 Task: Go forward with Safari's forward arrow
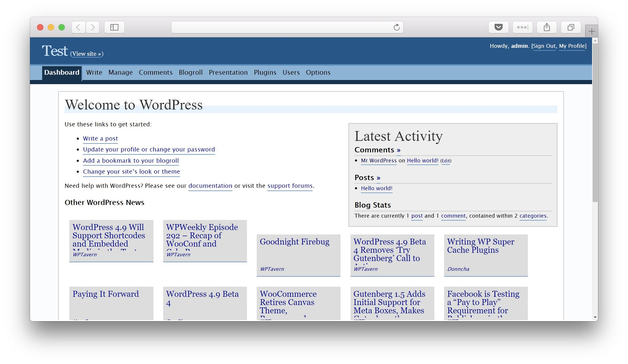pyautogui.click(x=93, y=27)
